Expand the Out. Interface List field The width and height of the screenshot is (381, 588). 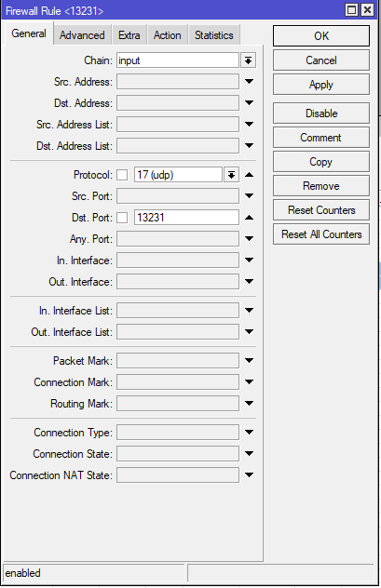(250, 331)
